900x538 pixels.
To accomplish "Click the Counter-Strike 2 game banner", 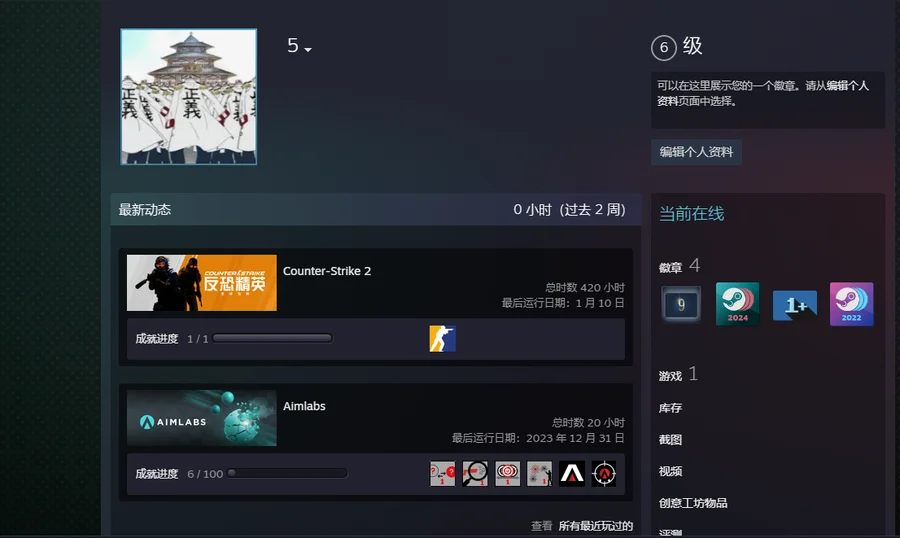I will [x=202, y=283].
